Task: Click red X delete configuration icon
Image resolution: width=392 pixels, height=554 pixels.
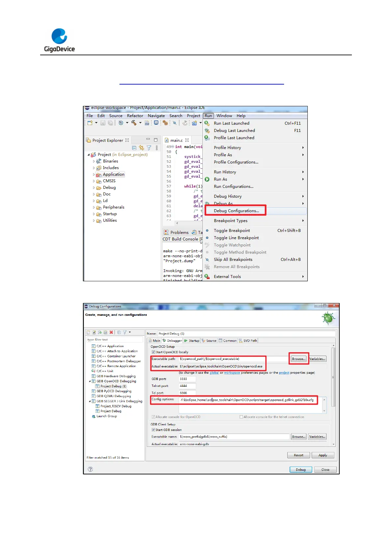Action: click(x=111, y=332)
